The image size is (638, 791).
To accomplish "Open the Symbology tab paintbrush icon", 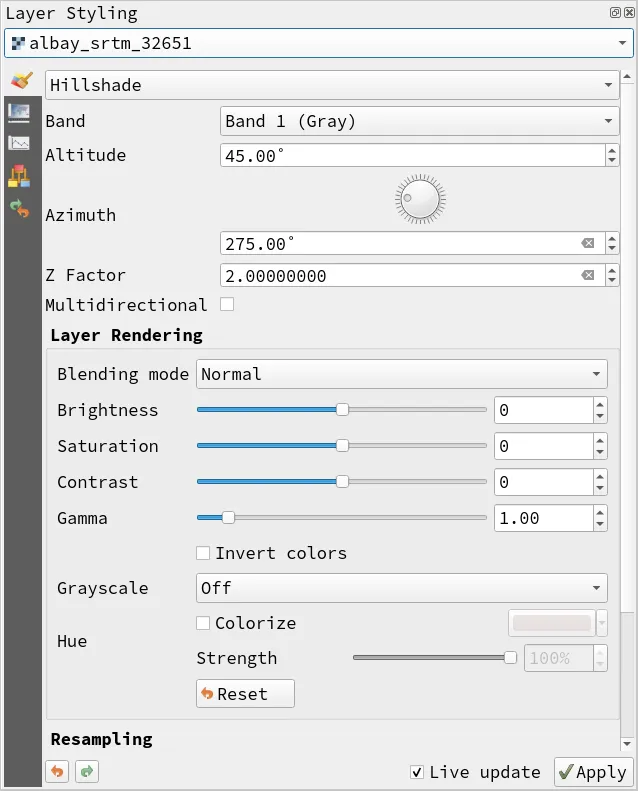I will 21,81.
